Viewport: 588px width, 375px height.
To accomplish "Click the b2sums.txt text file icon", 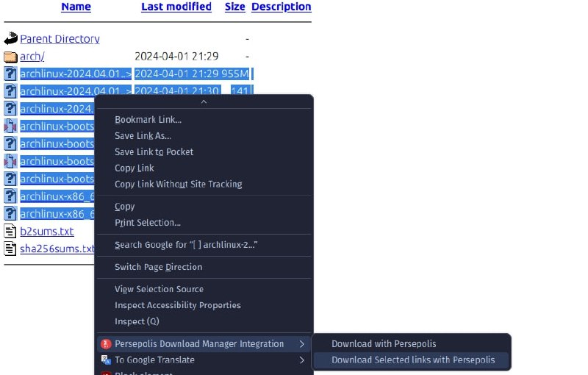I will pyautogui.click(x=10, y=231).
